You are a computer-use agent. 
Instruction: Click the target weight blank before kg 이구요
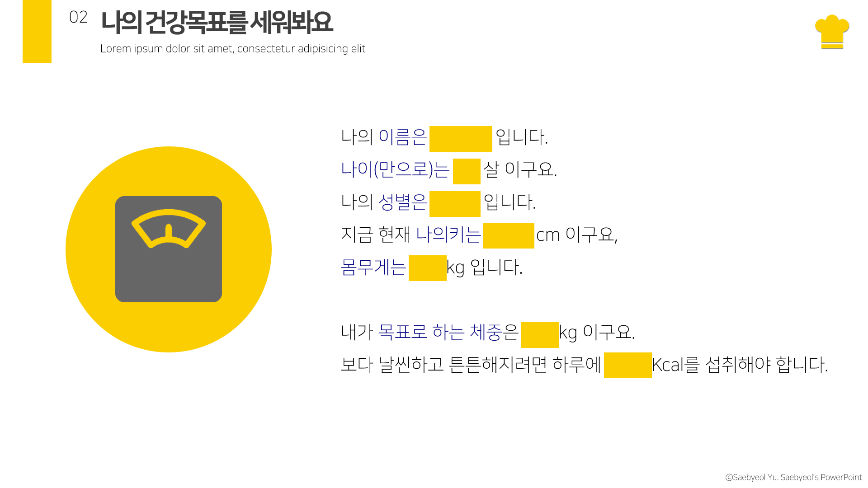539,335
